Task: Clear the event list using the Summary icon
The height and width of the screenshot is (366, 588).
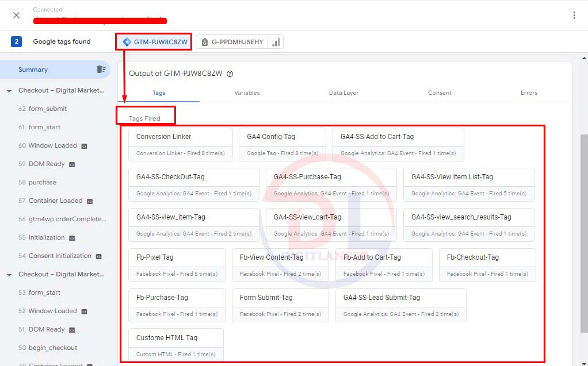Action: tap(101, 70)
